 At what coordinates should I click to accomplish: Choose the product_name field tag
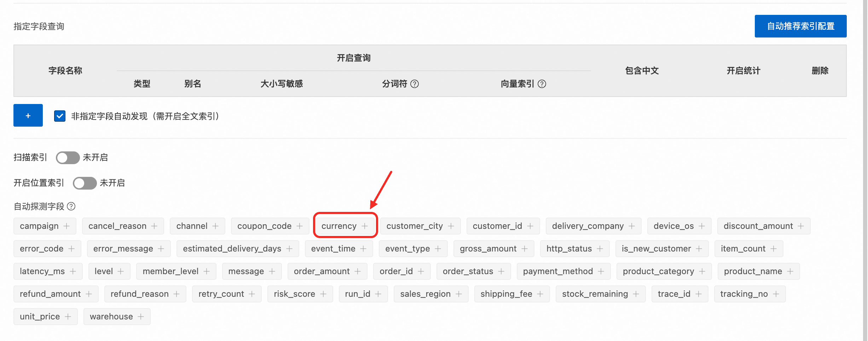point(759,271)
